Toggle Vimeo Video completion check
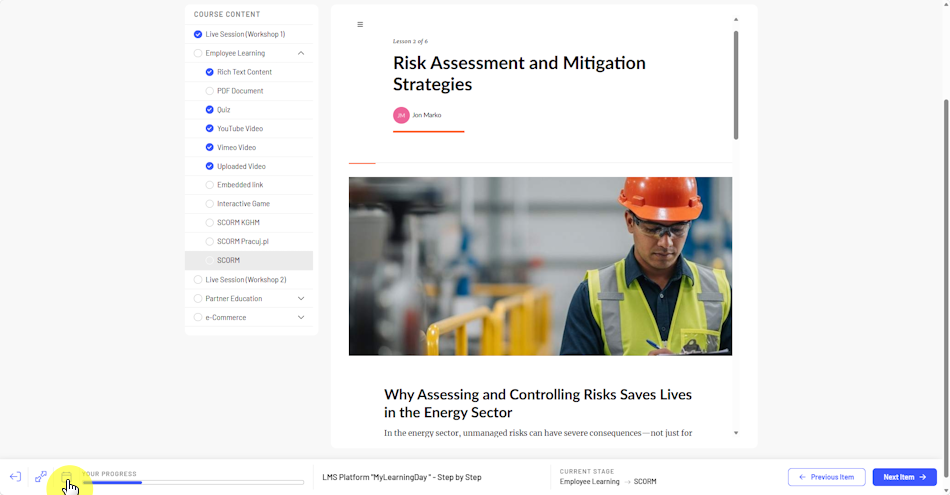Image resolution: width=950 pixels, height=495 pixels. [x=210, y=147]
